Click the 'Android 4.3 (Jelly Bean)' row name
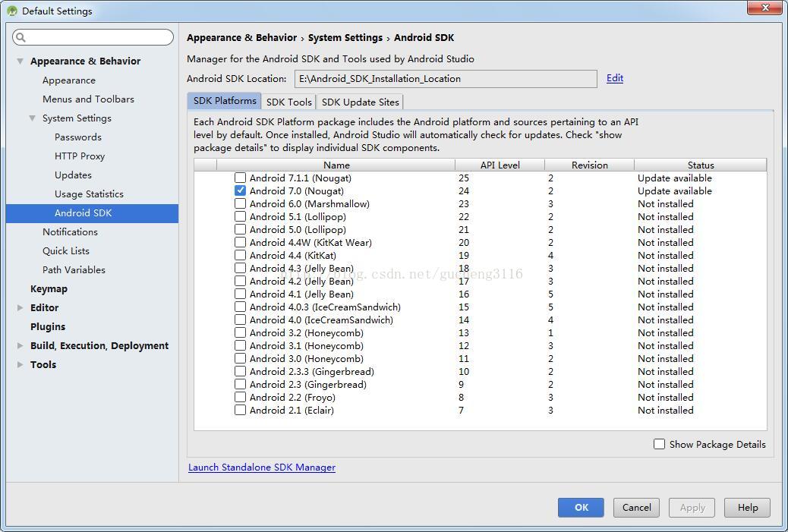 301,268
